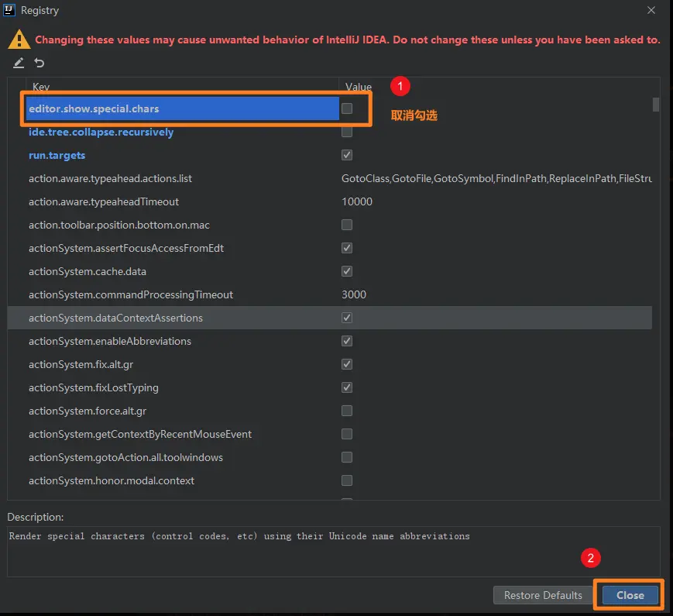Select actionSystem.getContextByRecentMouseEvent key
The width and height of the screenshot is (673, 616).
[x=140, y=434]
